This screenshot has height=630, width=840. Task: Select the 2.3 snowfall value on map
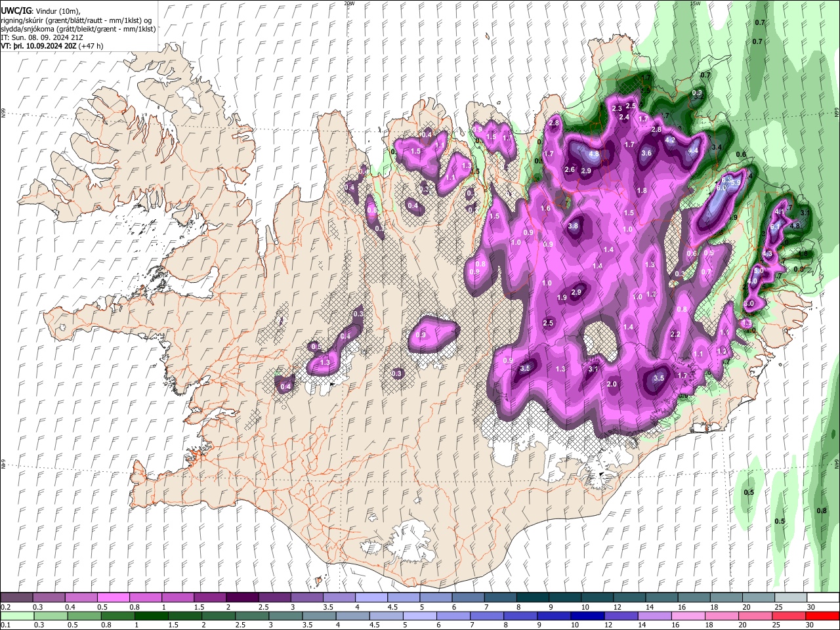tap(617, 108)
